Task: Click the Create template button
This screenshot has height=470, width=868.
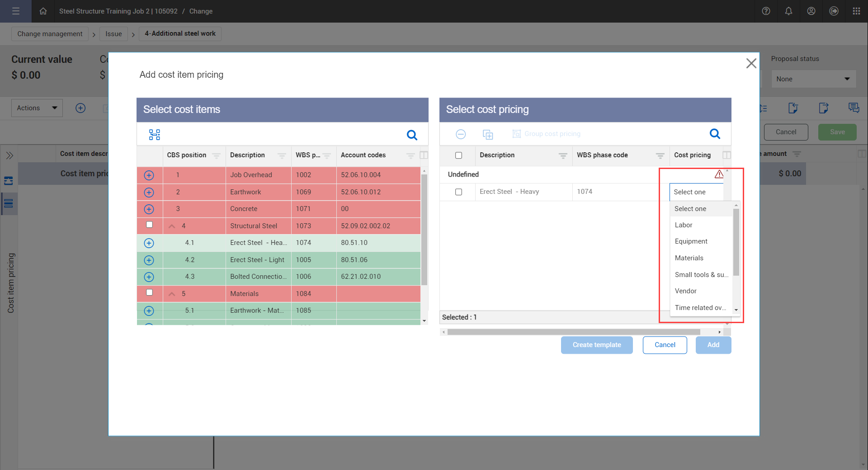Action: [596, 345]
